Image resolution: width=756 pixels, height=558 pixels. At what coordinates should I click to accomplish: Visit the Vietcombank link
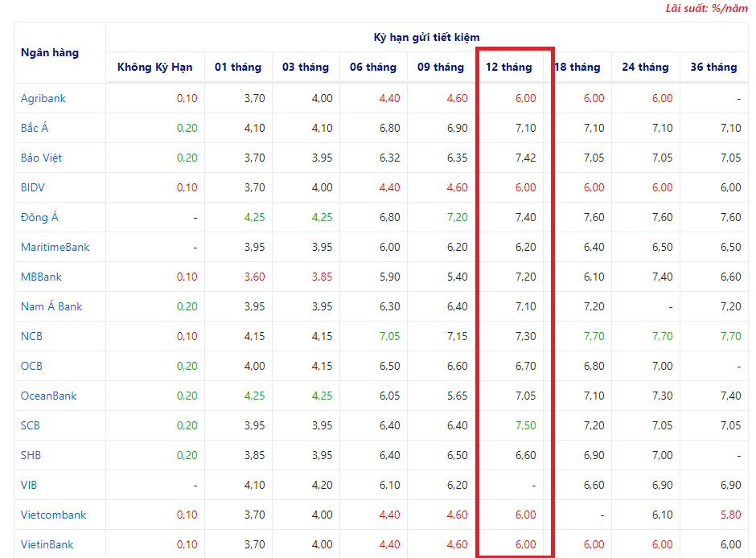pyautogui.click(x=53, y=515)
